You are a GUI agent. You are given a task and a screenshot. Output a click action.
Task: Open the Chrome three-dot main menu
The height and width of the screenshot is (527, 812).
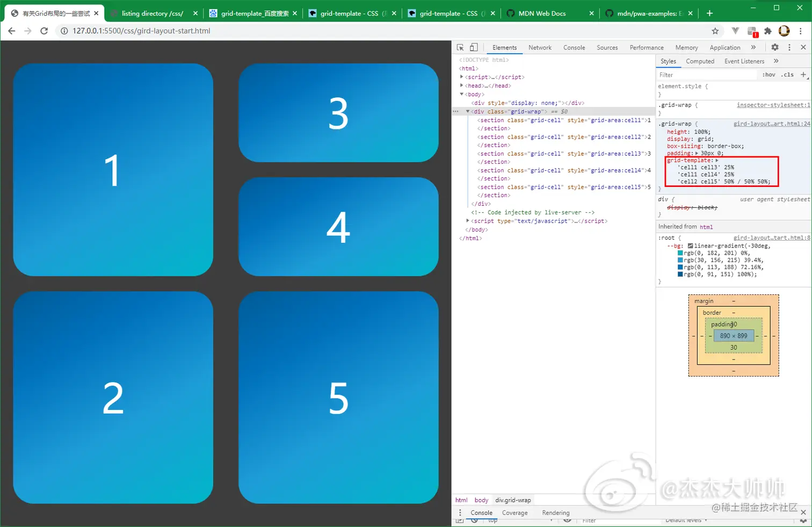coord(801,31)
